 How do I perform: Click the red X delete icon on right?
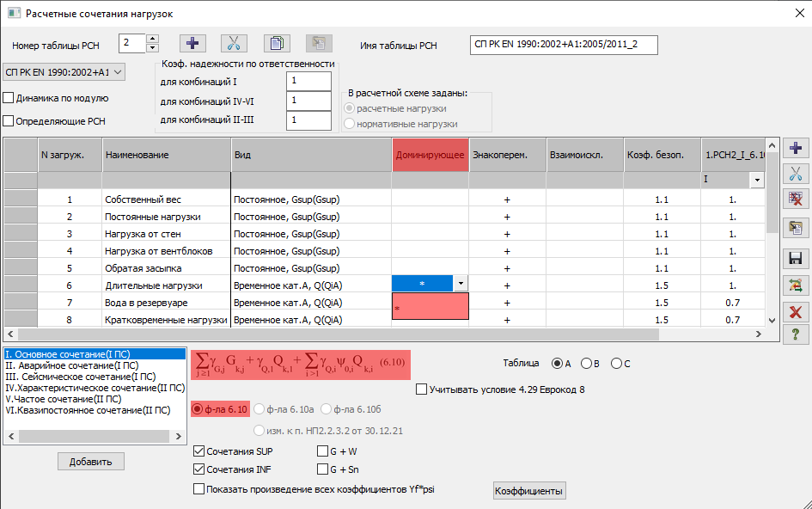[x=796, y=311]
